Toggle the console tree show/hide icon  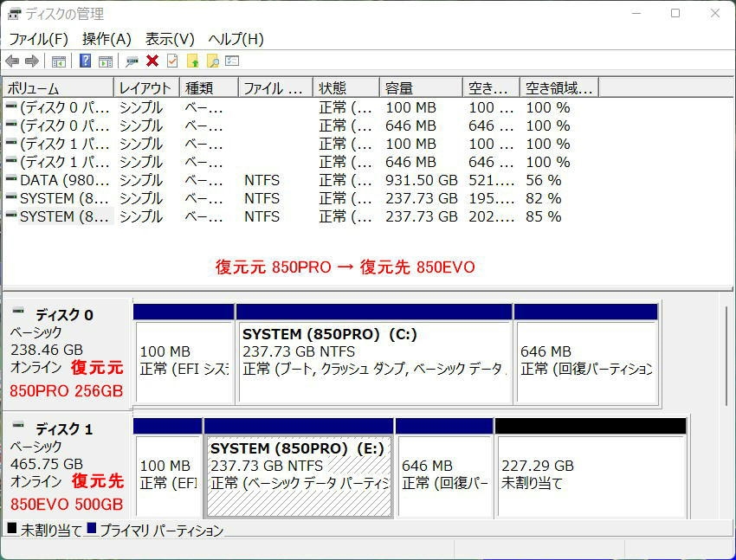pos(59,61)
